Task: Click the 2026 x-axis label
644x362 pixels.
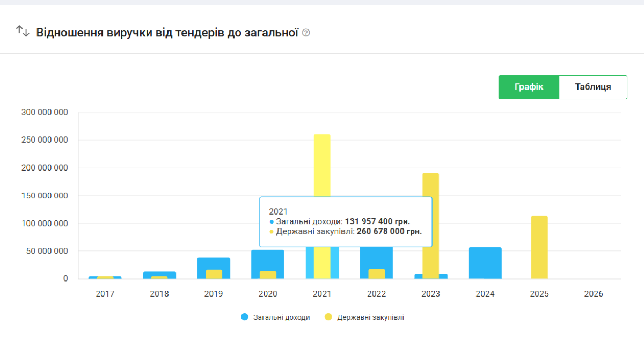Action: [594, 294]
